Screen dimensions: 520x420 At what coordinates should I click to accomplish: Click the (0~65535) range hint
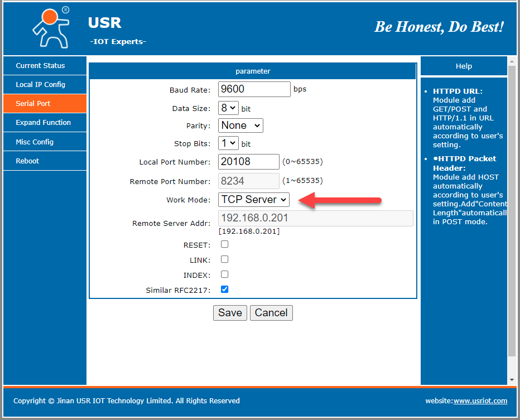tap(302, 161)
